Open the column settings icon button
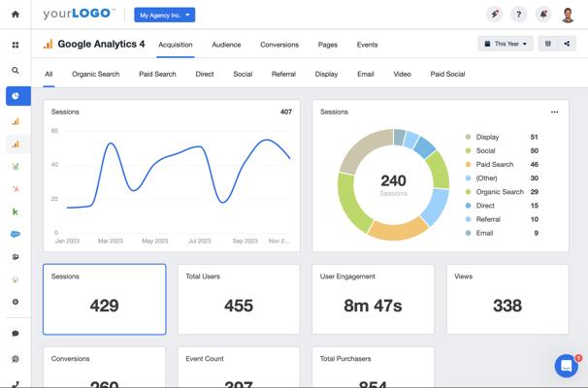 click(x=548, y=44)
